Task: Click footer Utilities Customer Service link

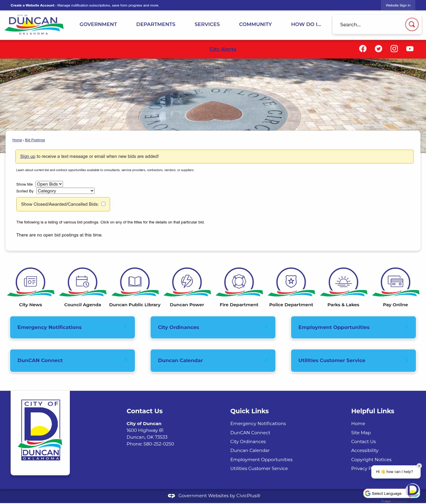Action: click(259, 469)
